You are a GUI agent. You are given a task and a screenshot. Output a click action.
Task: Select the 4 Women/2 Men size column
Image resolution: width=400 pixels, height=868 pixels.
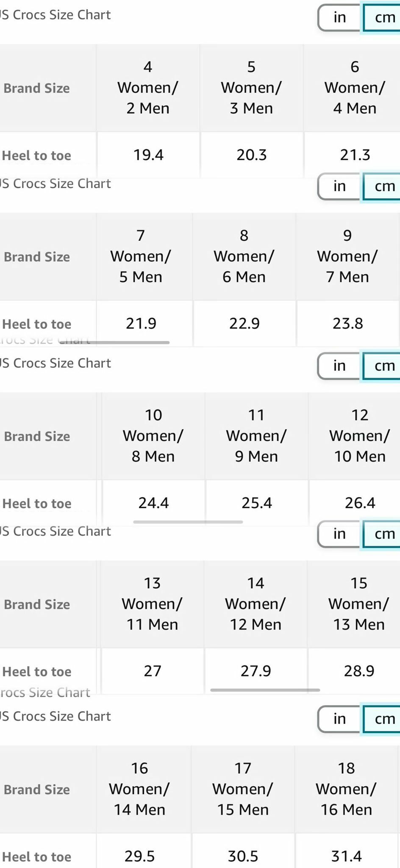click(x=147, y=87)
